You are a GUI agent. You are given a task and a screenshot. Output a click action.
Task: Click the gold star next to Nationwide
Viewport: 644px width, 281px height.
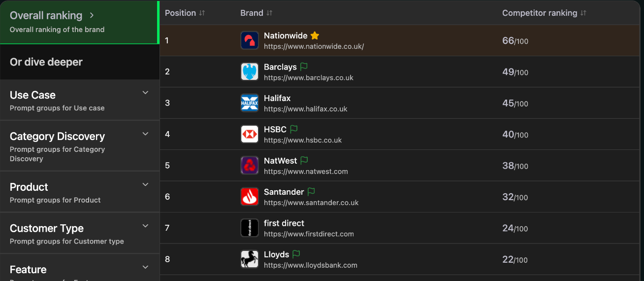pos(315,35)
